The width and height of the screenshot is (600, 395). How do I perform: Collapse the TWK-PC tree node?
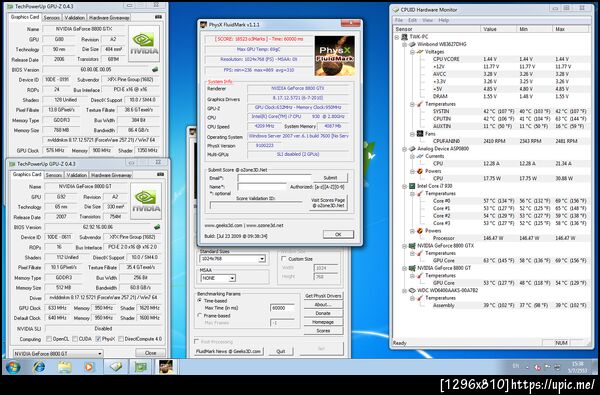coord(397,37)
